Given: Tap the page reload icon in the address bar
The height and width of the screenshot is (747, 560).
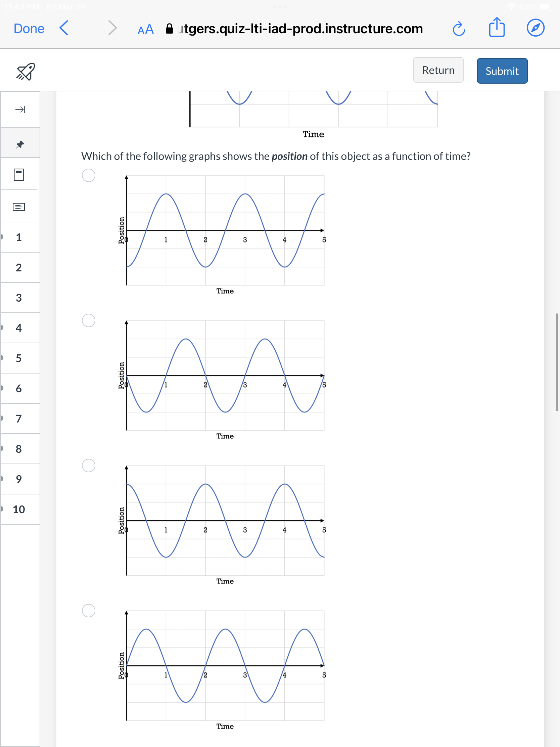Looking at the screenshot, I should 458,29.
